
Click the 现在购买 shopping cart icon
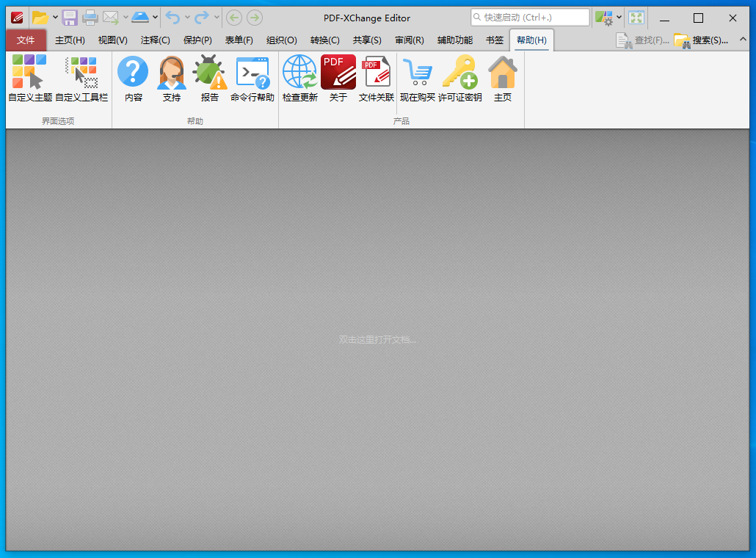click(417, 72)
